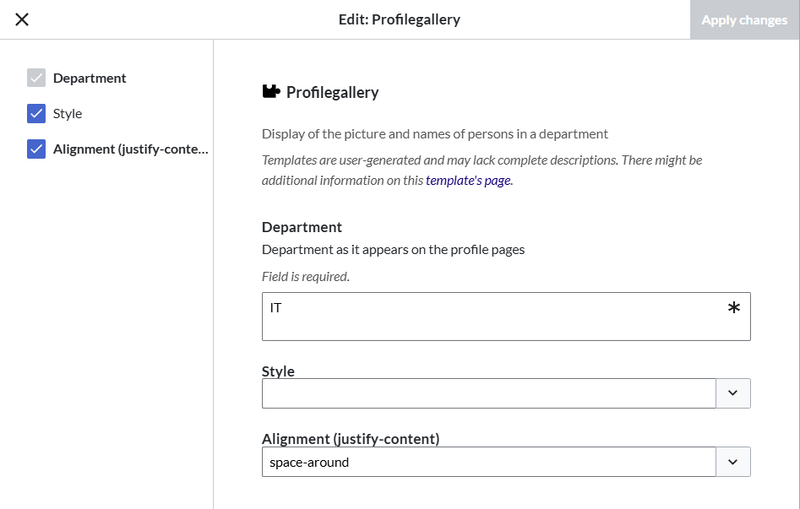Select Alignment (justify-conte... sidebar entry
This screenshot has width=800, height=509.
[x=131, y=149]
